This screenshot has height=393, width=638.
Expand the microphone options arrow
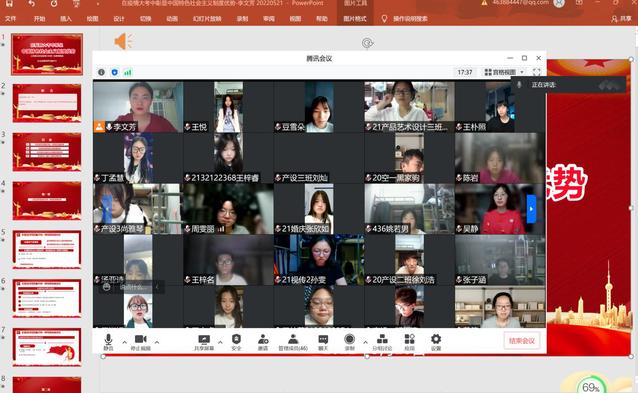click(x=125, y=342)
